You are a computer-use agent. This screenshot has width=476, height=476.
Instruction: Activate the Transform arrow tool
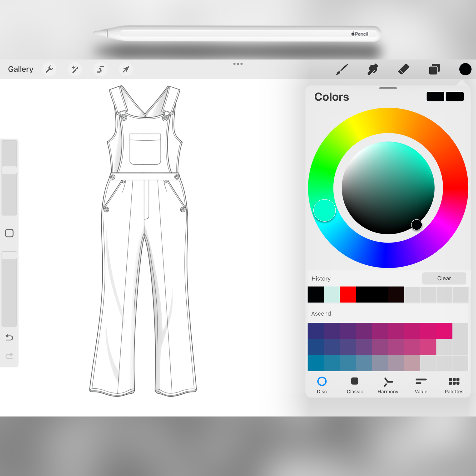[x=126, y=69]
